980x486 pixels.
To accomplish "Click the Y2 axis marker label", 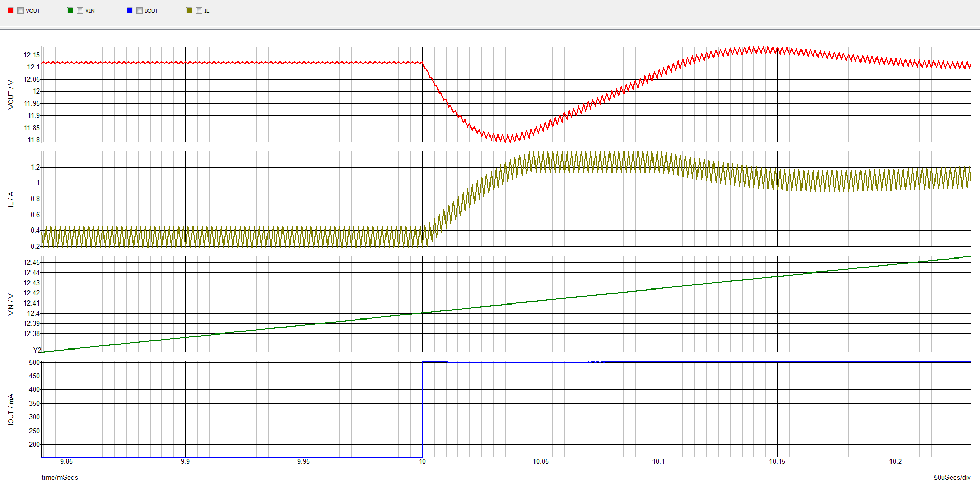I will coord(36,350).
